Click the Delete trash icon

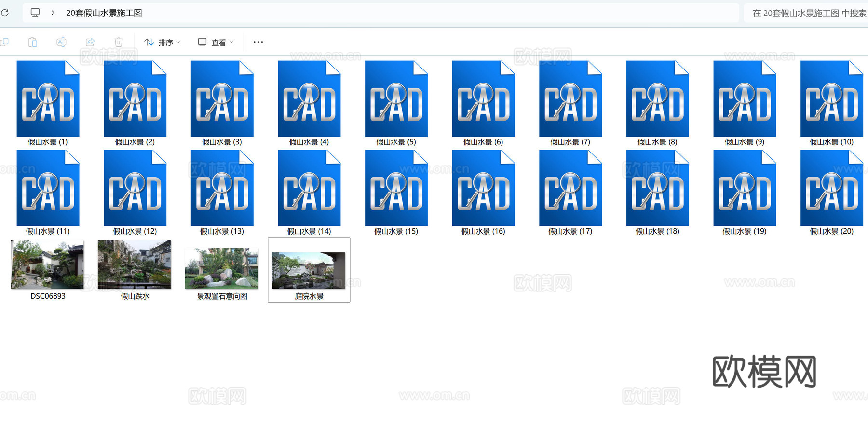119,42
